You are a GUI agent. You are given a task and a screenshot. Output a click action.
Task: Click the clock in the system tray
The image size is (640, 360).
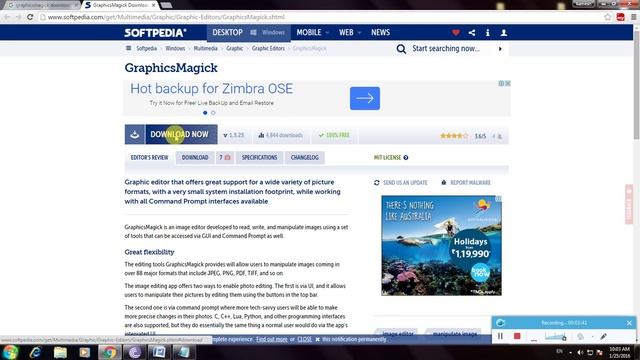pyautogui.click(x=620, y=352)
